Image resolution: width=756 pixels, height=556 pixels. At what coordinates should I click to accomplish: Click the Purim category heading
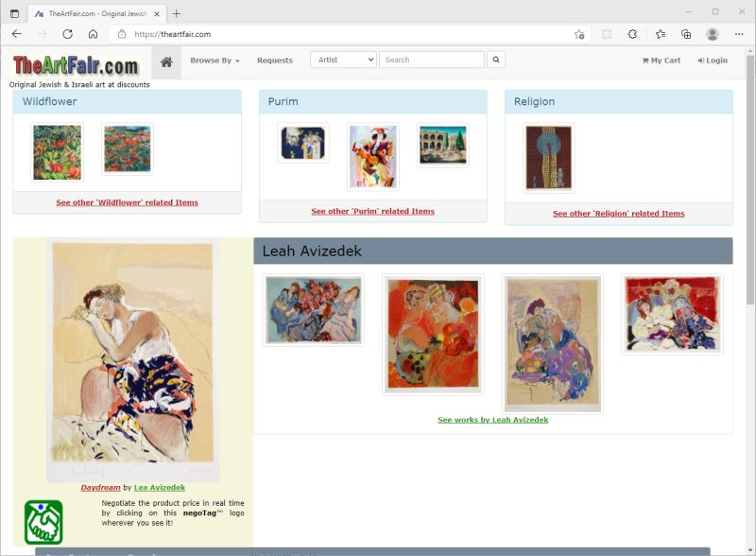(283, 101)
